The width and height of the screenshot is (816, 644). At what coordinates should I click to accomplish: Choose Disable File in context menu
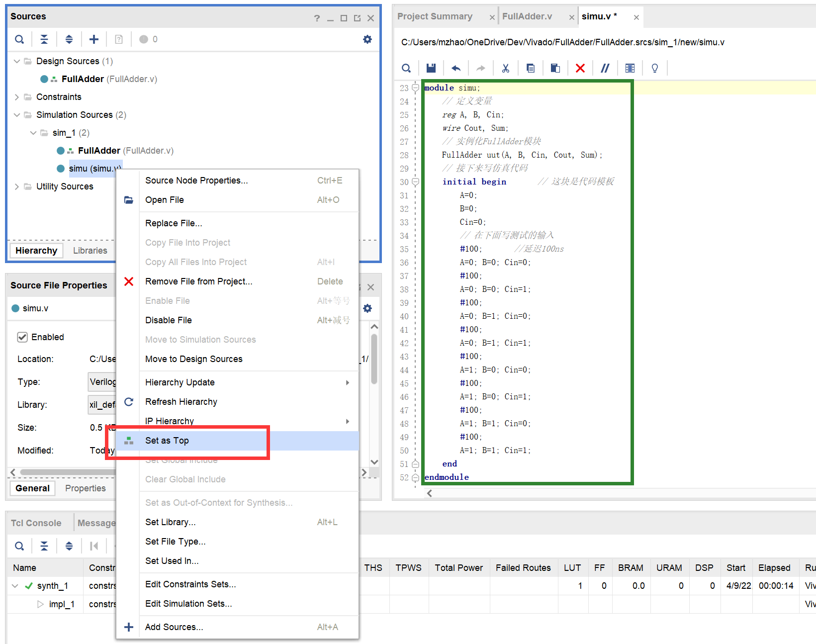(x=169, y=320)
